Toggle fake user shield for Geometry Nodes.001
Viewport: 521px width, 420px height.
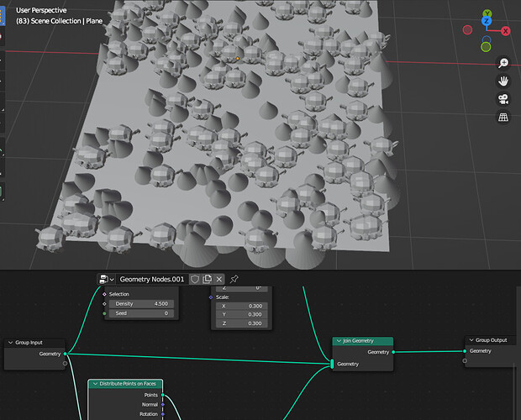coord(195,279)
